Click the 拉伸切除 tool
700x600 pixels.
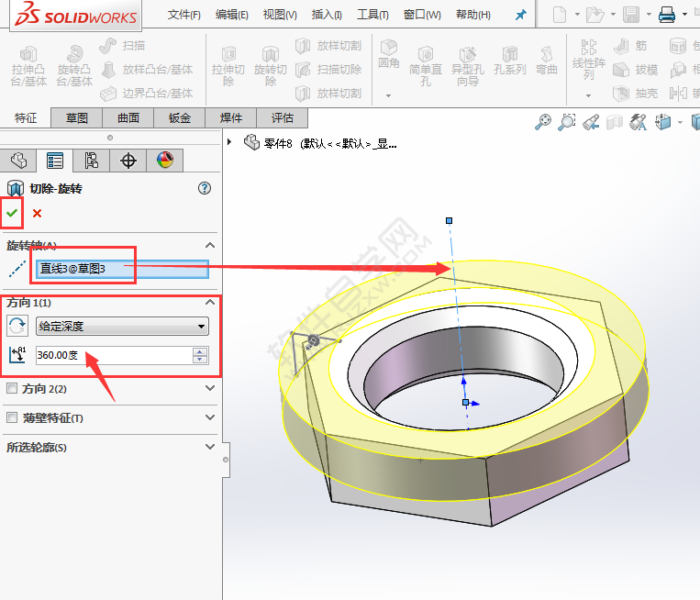[x=228, y=66]
